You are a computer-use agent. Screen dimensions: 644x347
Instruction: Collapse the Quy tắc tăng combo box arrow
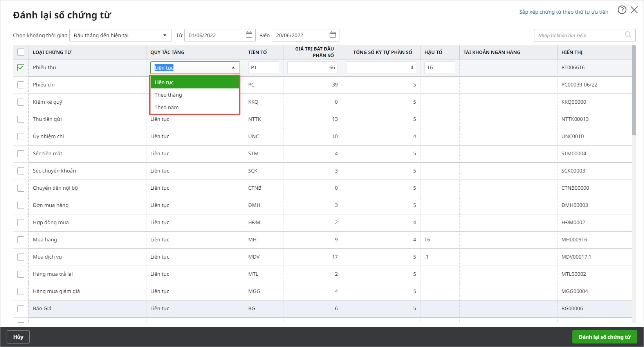click(x=233, y=68)
